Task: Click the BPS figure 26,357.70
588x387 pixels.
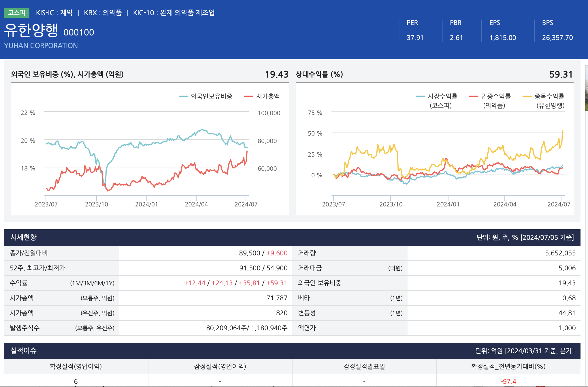Action: [x=557, y=38]
